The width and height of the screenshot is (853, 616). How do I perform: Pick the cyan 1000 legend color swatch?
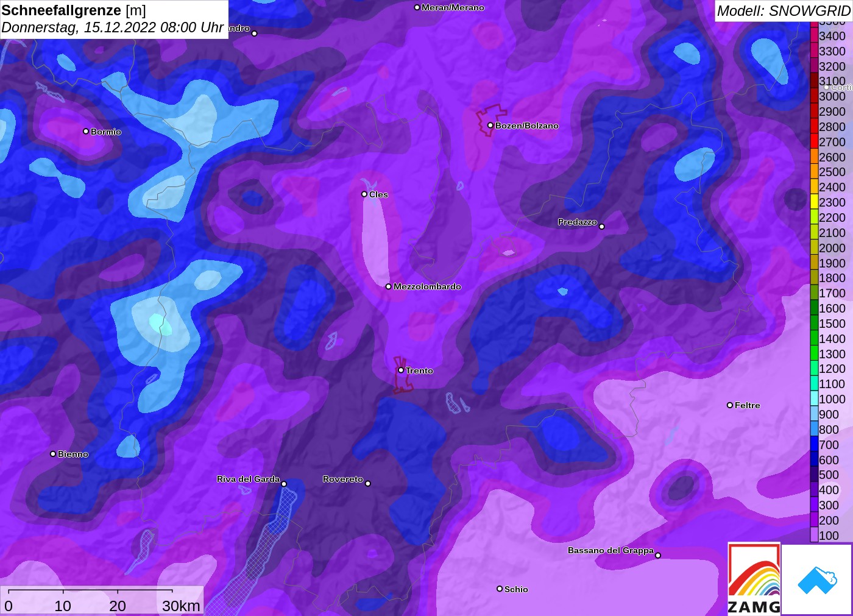pos(814,399)
